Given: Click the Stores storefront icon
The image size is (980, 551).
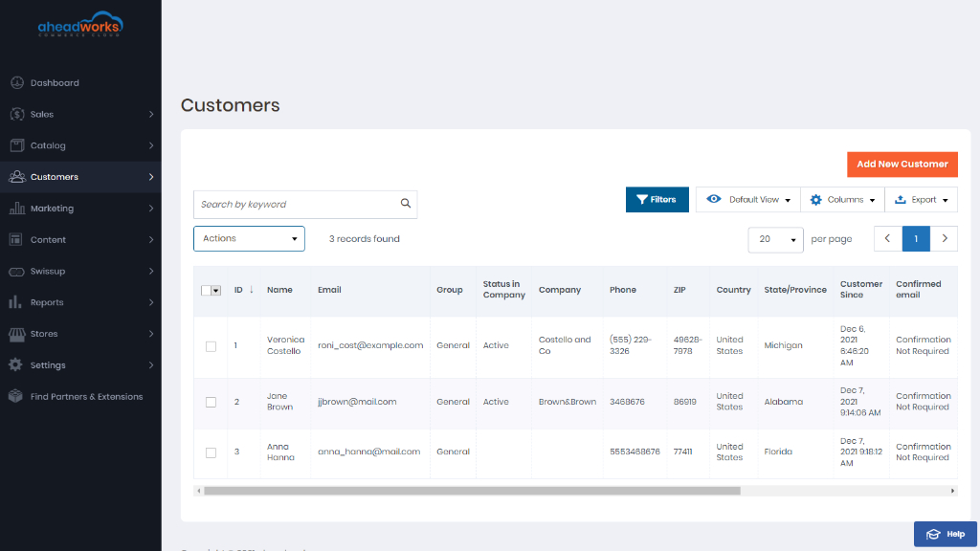Looking at the screenshot, I should pyautogui.click(x=17, y=334).
